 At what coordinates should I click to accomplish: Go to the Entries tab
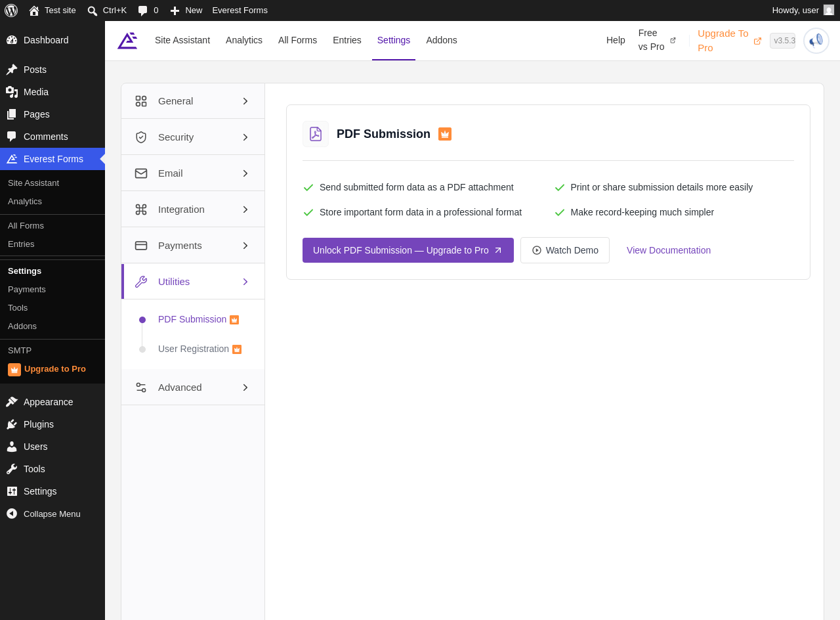(x=347, y=40)
